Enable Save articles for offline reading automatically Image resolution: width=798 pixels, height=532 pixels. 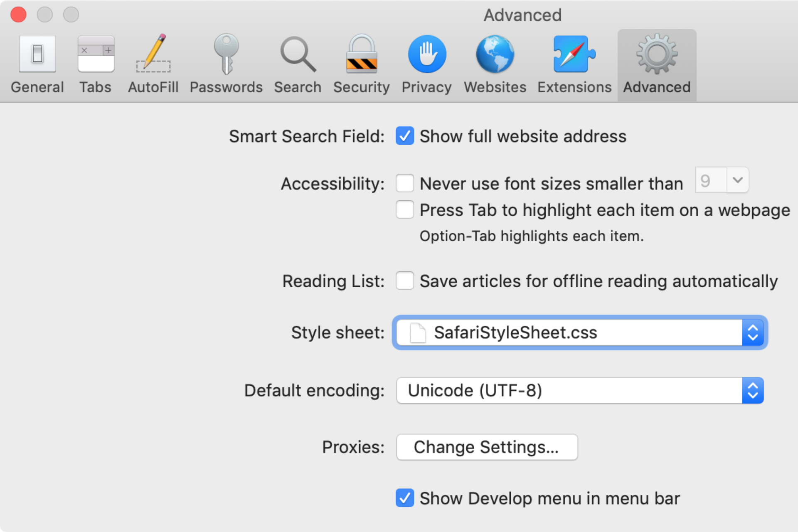[x=405, y=281]
